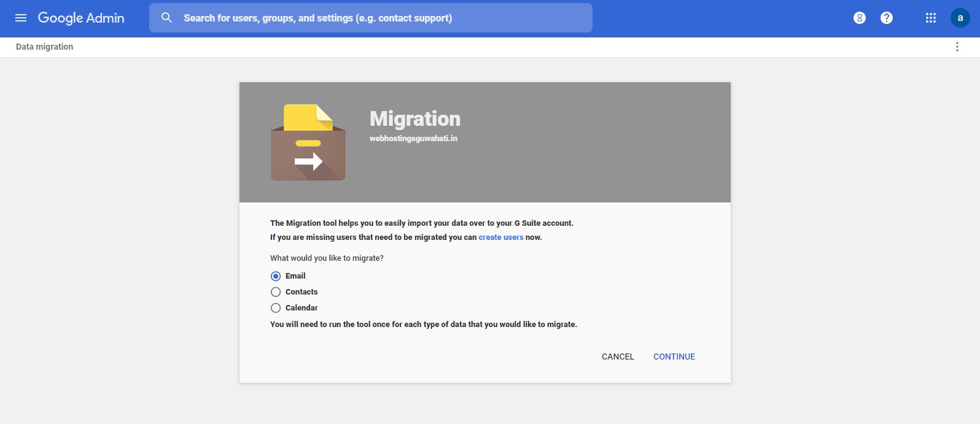
Task: Click the CANCEL button
Action: (618, 357)
